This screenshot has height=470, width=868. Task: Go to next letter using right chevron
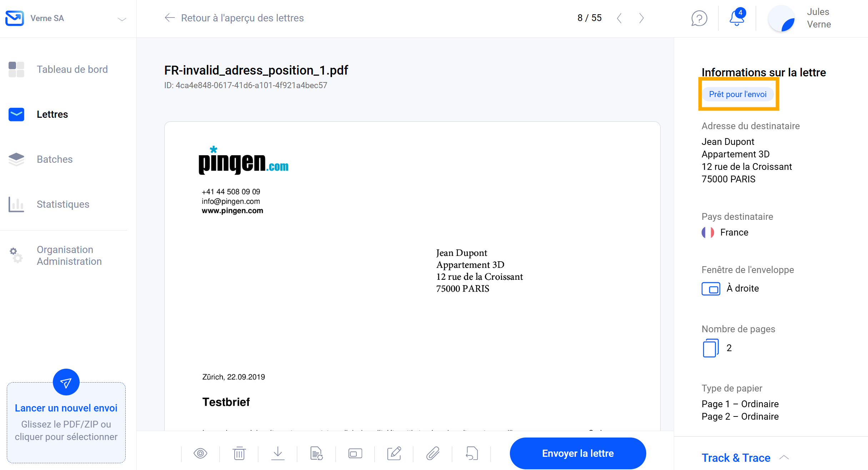(x=642, y=18)
